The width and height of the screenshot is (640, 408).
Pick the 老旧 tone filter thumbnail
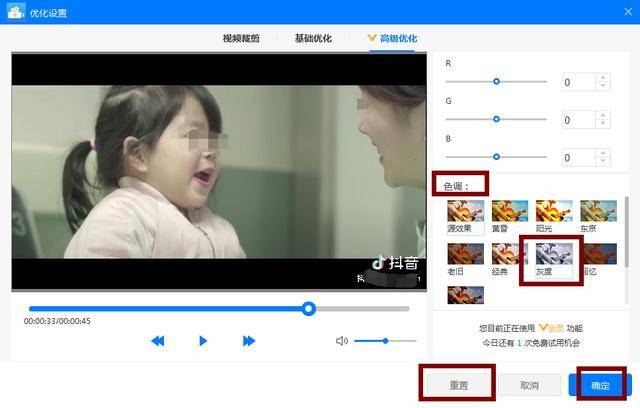tap(466, 254)
